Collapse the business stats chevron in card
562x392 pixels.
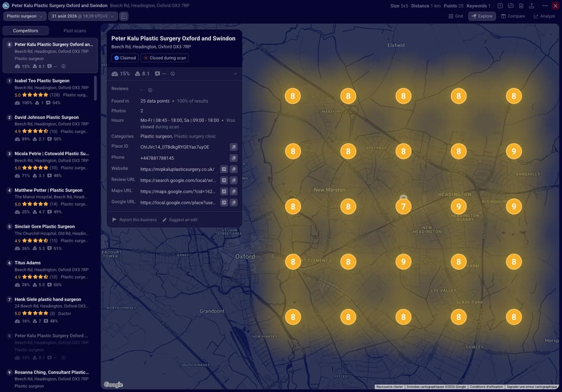236,74
